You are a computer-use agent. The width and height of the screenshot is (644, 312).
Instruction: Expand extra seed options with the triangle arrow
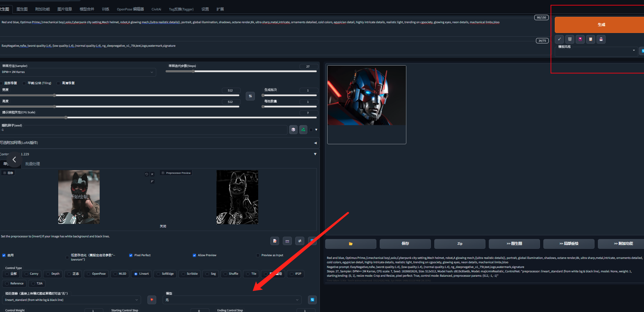point(316,130)
